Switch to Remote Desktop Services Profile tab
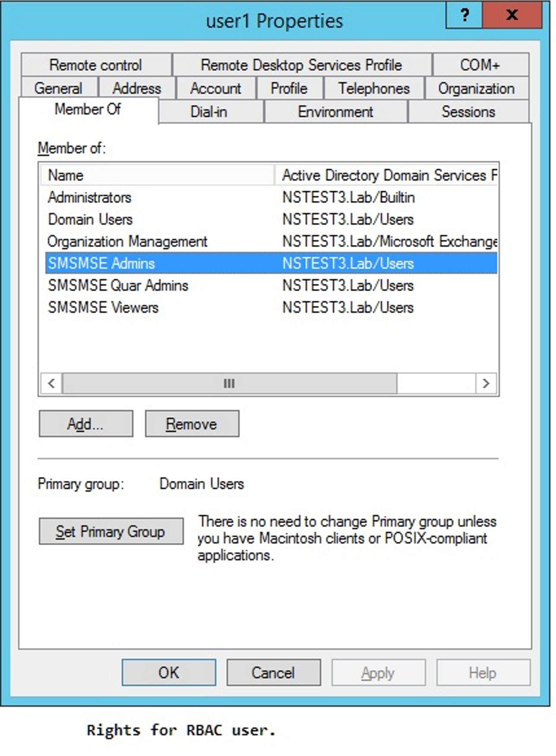The image size is (556, 756). pyautogui.click(x=302, y=65)
